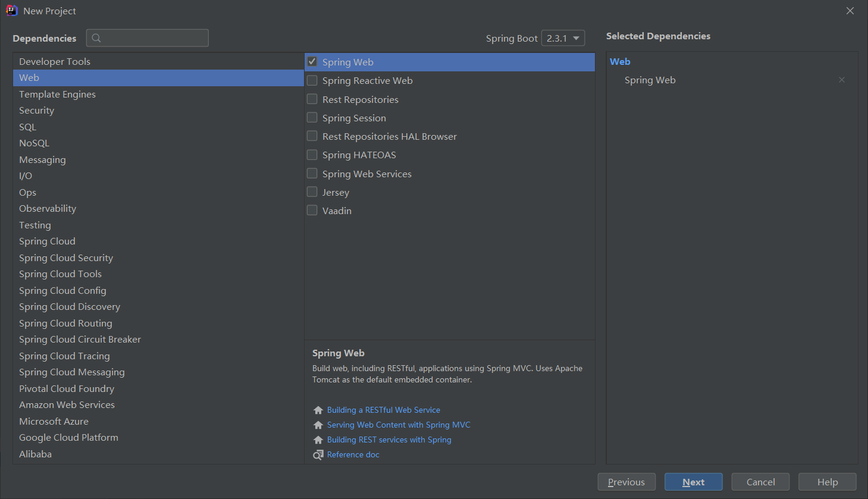Click home icon beside Serving Web Content
Screen dimensions: 868x499
(x=318, y=425)
